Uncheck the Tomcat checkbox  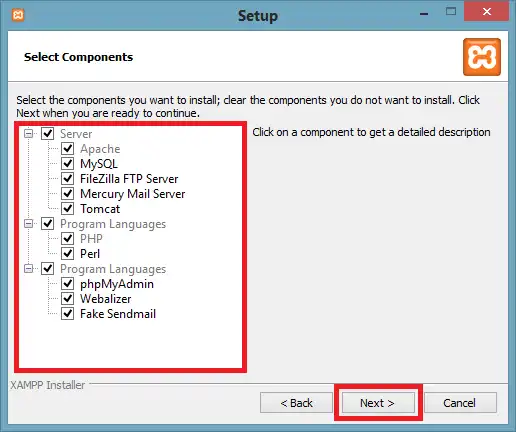tap(68, 209)
